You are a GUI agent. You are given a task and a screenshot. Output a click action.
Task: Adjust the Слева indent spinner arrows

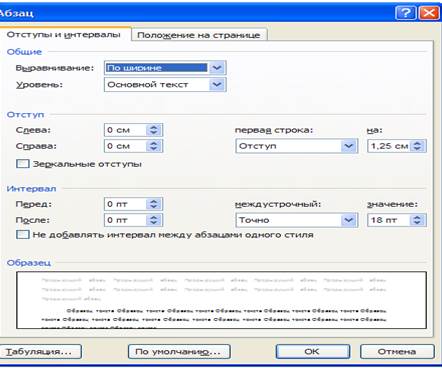point(154,130)
